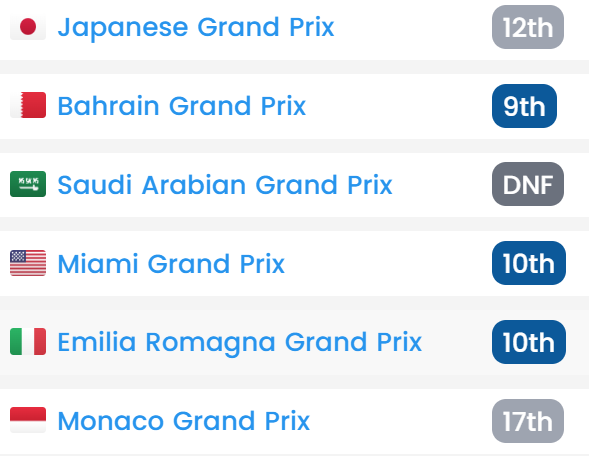Click the United States flag icon
The width and height of the screenshot is (589, 456).
(x=28, y=263)
